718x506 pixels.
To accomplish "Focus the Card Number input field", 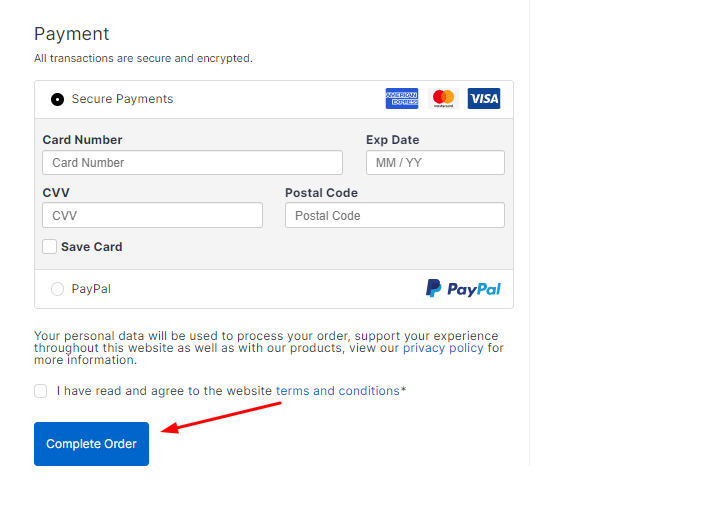I will [192, 163].
